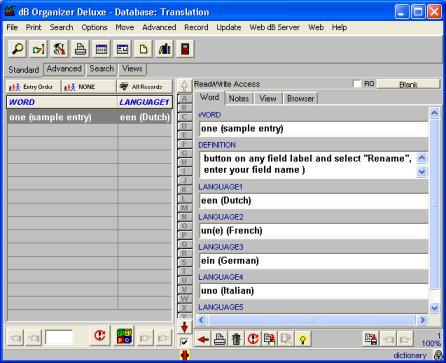
Task: Toggle the RO read-only checkbox
Action: click(357, 84)
